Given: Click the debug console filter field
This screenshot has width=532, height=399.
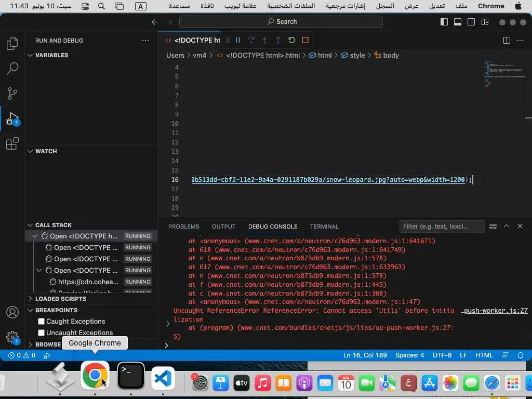Looking at the screenshot, I should click(442, 227).
